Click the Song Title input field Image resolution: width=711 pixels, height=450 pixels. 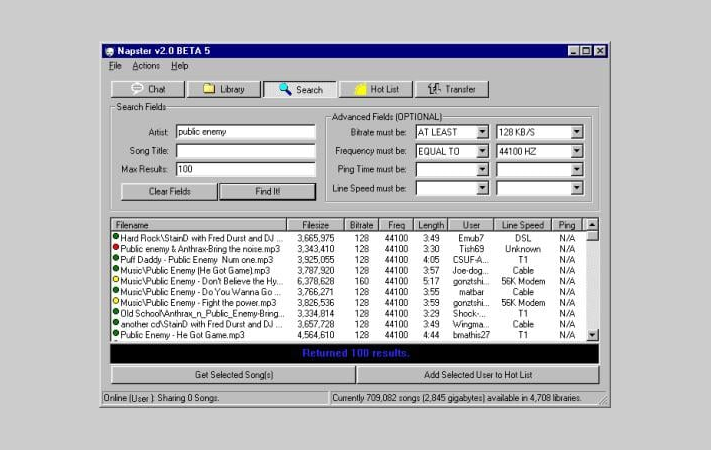tap(245, 151)
